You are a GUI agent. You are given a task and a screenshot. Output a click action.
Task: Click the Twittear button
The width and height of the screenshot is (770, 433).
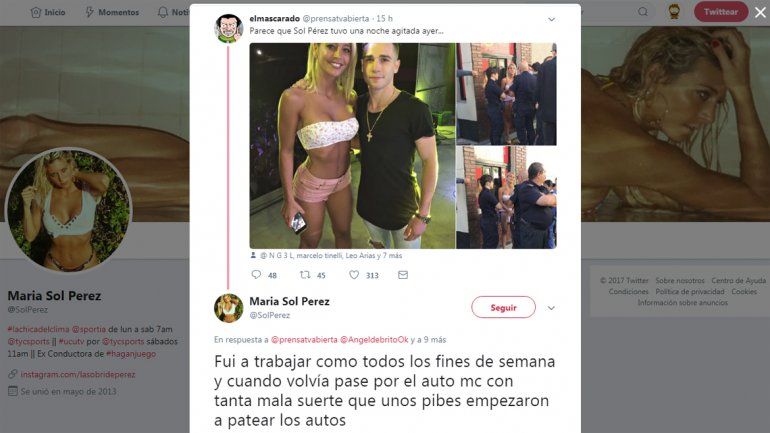click(x=721, y=12)
